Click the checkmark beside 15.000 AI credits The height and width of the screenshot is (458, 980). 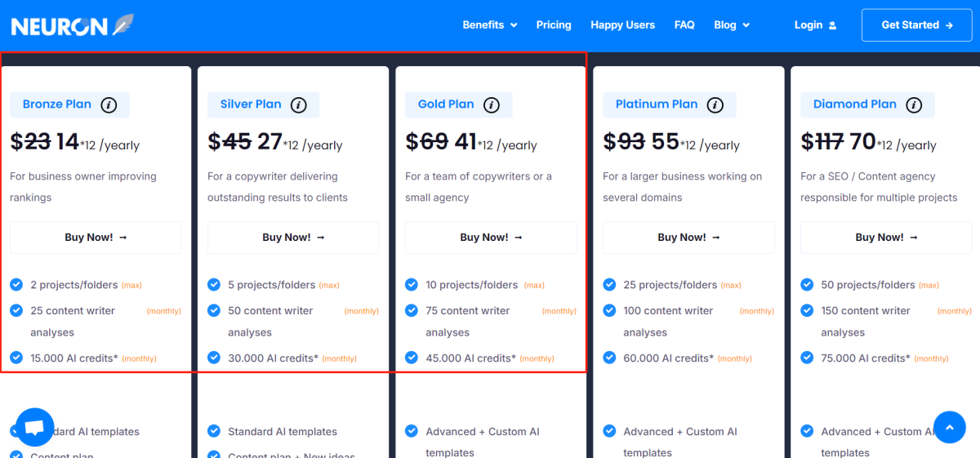coord(16,358)
